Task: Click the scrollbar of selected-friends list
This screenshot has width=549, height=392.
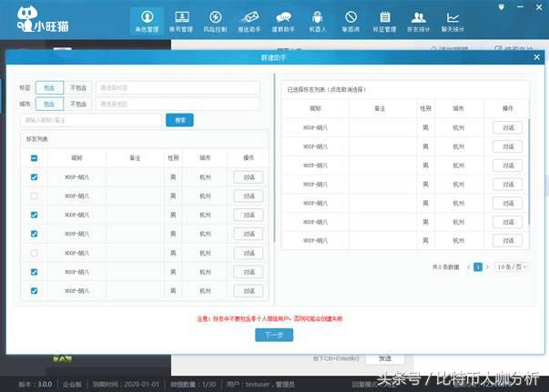Action: coord(529,171)
